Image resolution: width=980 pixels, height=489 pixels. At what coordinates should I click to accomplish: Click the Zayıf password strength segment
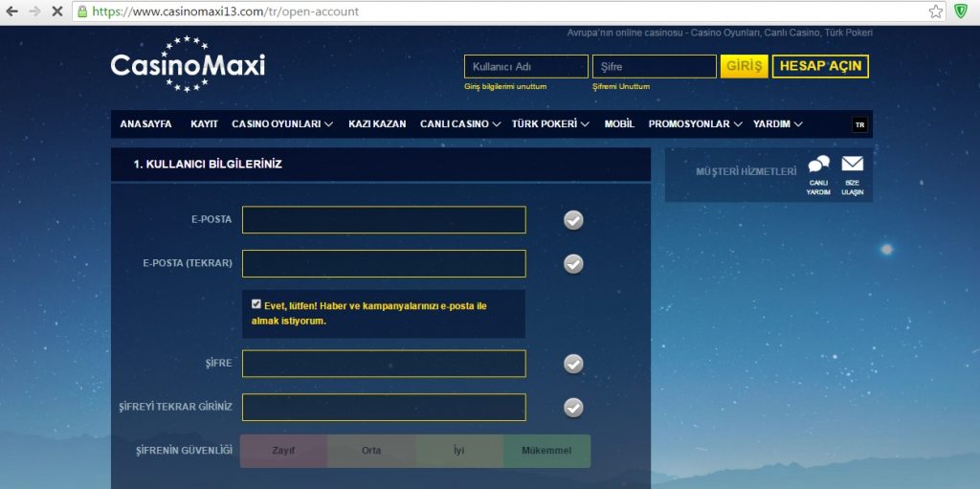click(283, 451)
